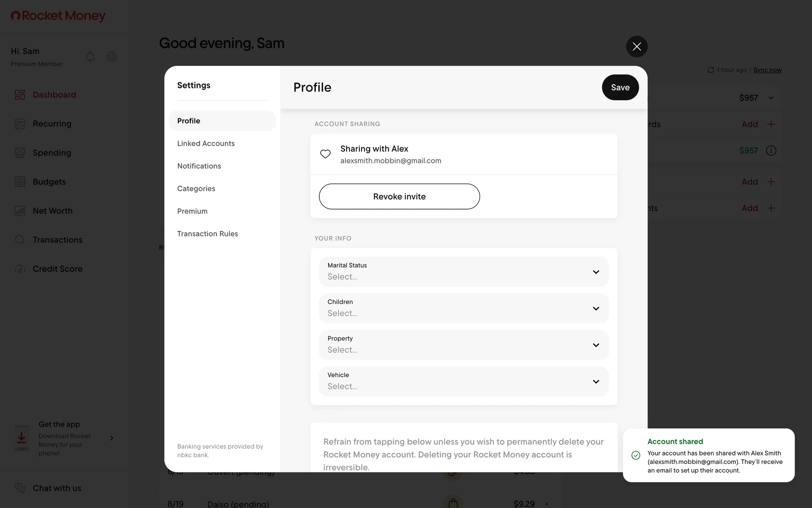Go to Transaction Rules settings
Viewport: 812px width, 508px height.
point(208,234)
